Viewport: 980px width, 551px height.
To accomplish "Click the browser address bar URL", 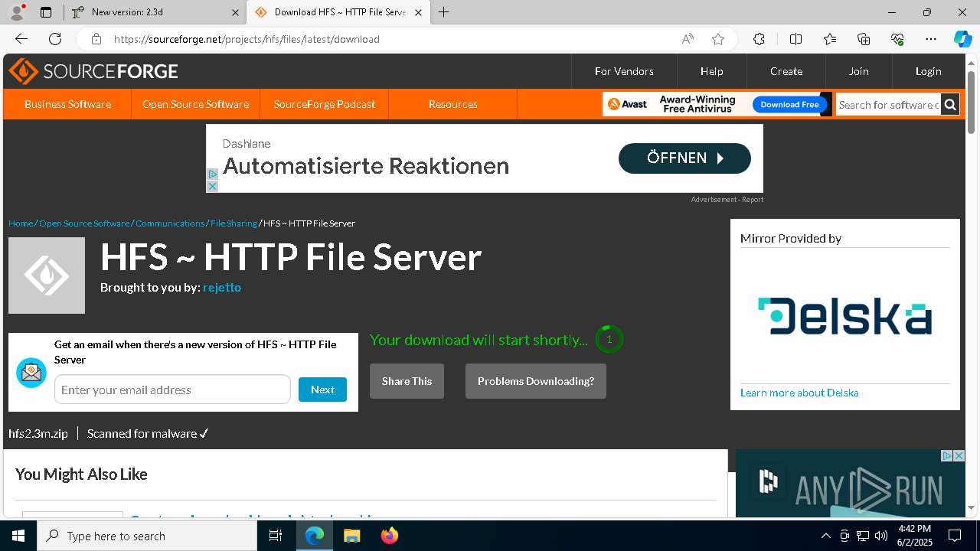I will [x=247, y=39].
